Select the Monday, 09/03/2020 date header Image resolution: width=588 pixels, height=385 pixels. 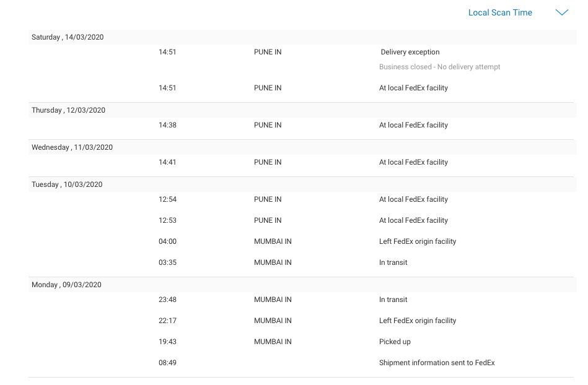tap(66, 285)
